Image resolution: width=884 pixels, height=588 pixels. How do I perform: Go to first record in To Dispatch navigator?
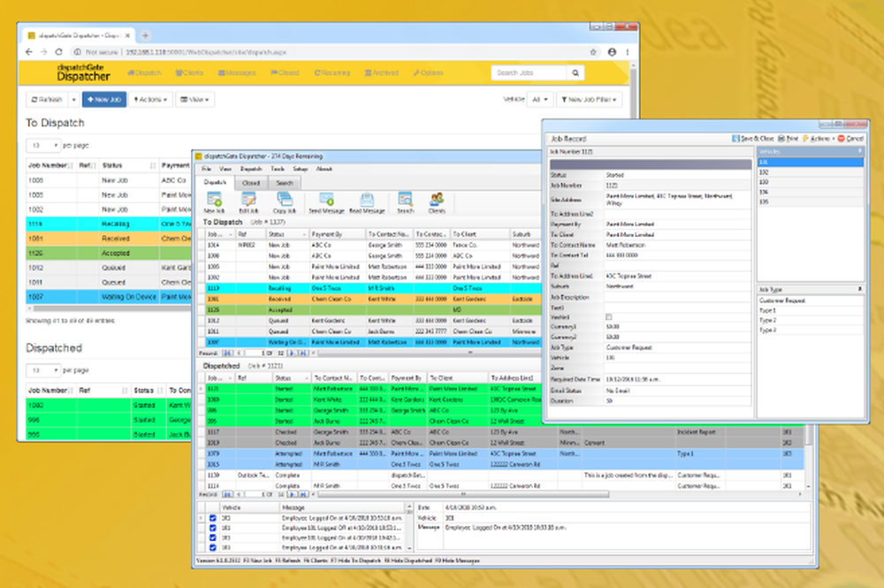[x=227, y=353]
